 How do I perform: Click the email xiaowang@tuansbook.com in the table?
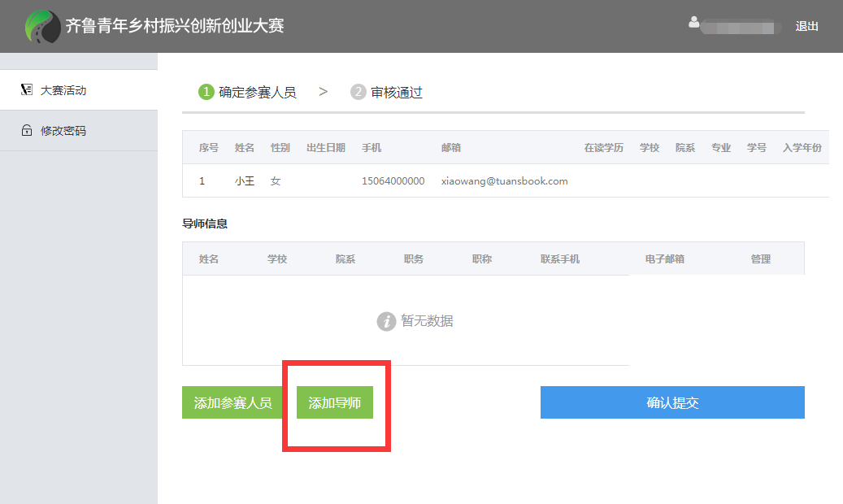coord(504,181)
